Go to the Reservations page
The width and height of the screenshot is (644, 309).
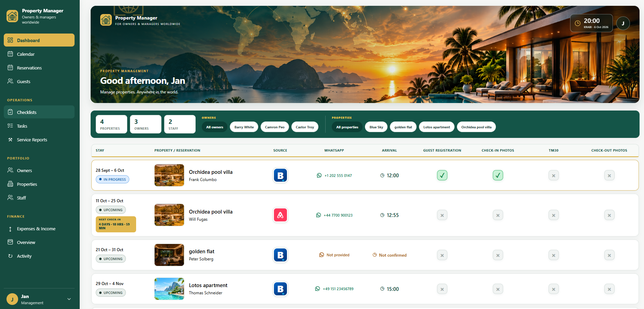point(39,68)
